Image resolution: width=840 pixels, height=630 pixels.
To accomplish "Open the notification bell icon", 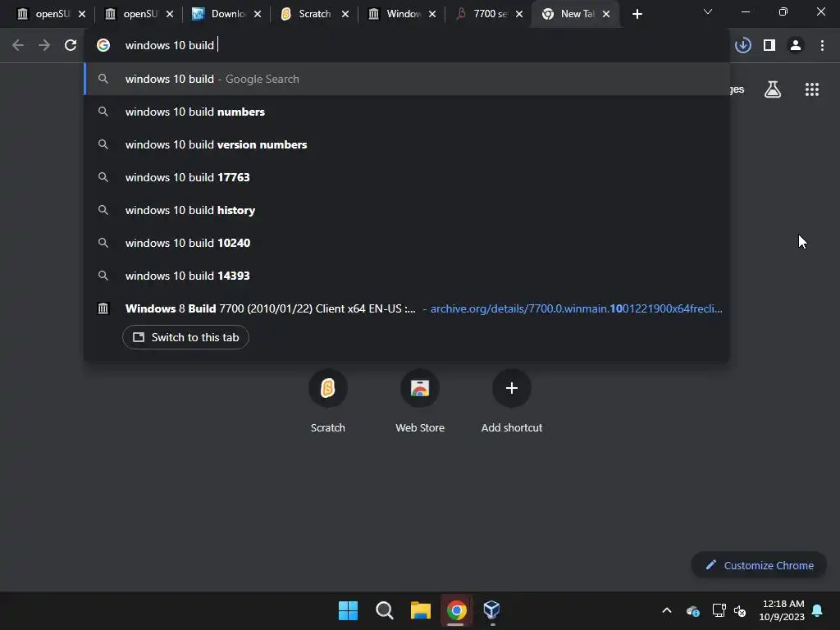I will pyautogui.click(x=818, y=610).
